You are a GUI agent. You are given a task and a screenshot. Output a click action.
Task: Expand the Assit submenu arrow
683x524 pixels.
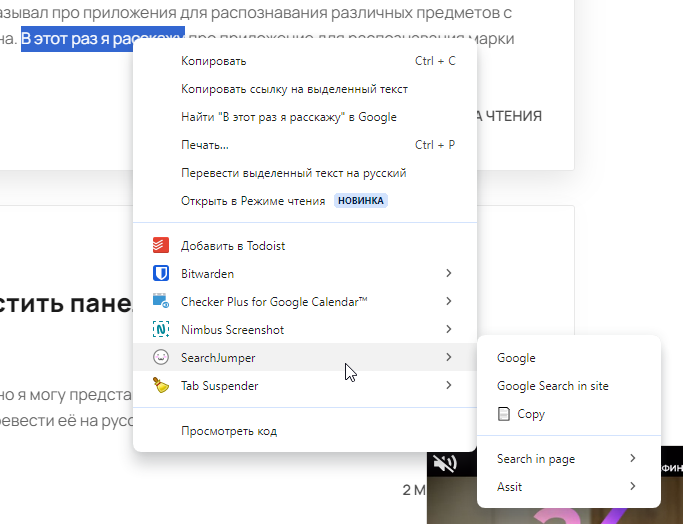pos(632,486)
